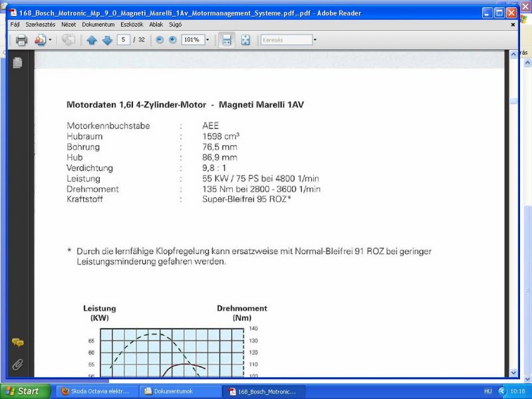Open the Dokumentum menu
Screen dimensions: 532x399
coord(98,25)
